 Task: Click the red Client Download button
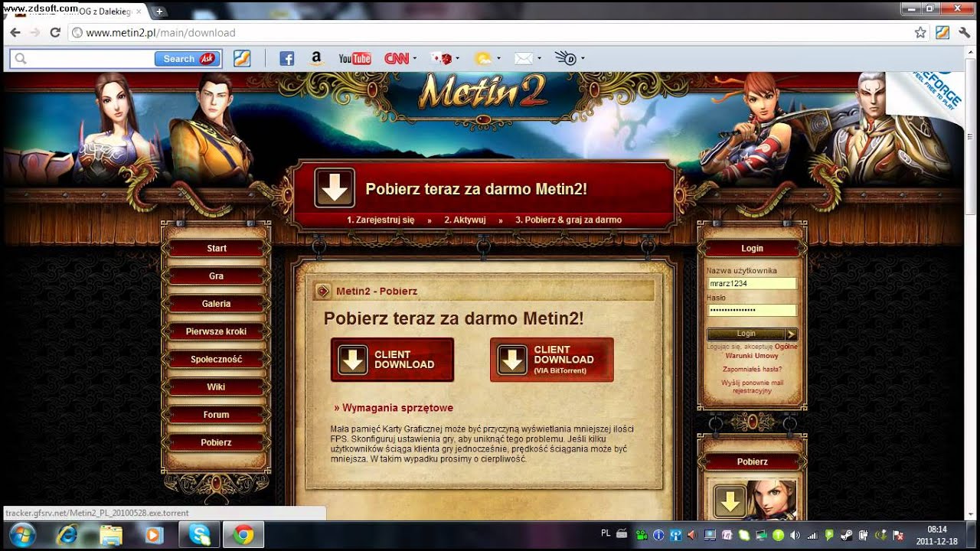392,360
